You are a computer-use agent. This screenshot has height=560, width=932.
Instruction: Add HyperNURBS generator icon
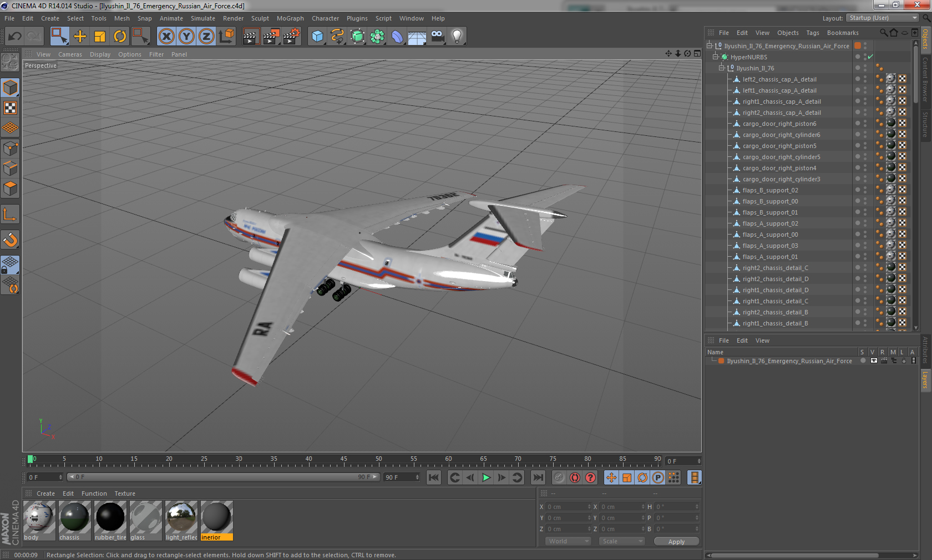tap(358, 37)
